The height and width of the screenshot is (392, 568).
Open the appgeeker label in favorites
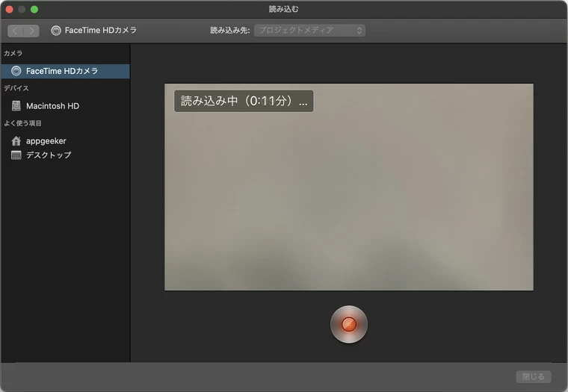click(x=46, y=141)
